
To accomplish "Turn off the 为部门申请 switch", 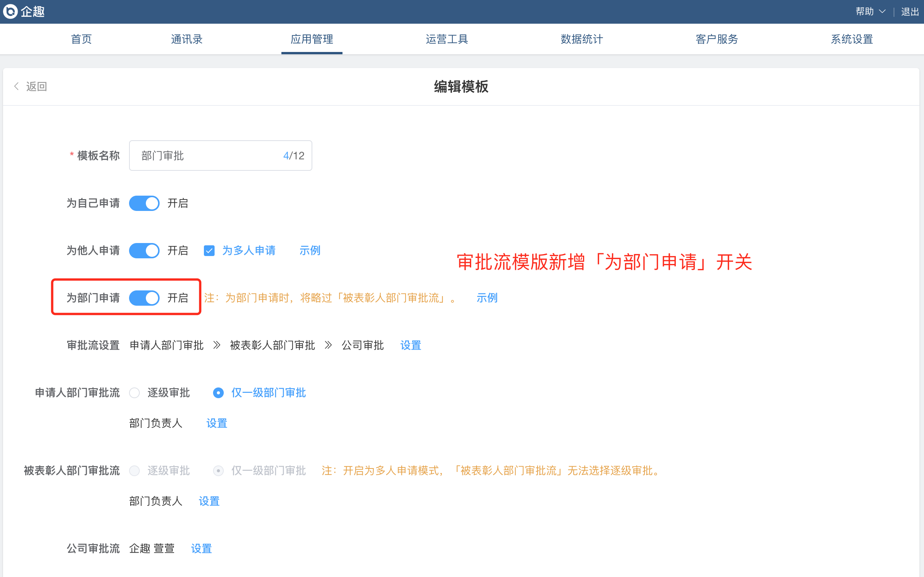I will point(144,298).
